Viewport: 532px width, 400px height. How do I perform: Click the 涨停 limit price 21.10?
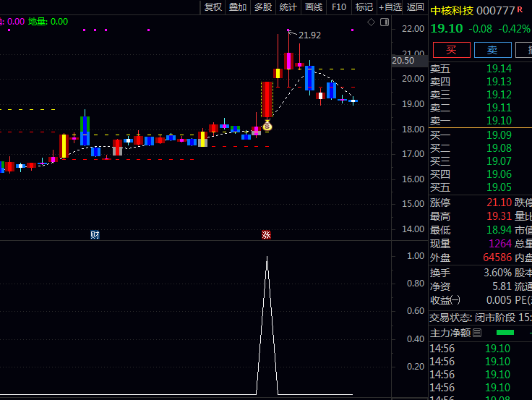[499, 203]
